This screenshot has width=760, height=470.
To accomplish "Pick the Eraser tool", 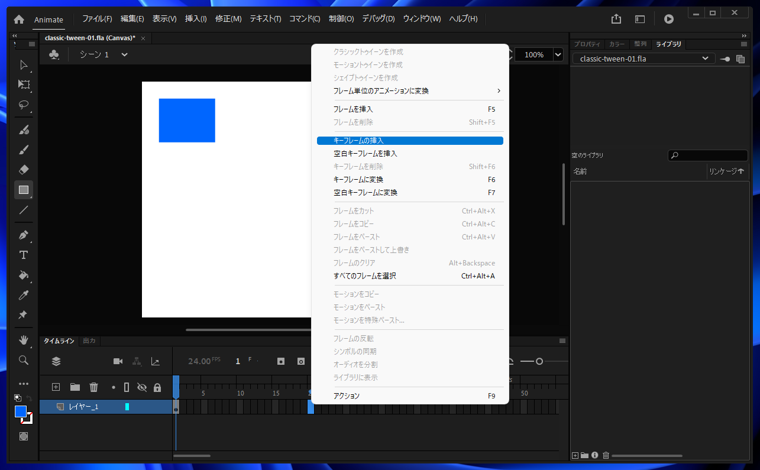I will coord(24,170).
